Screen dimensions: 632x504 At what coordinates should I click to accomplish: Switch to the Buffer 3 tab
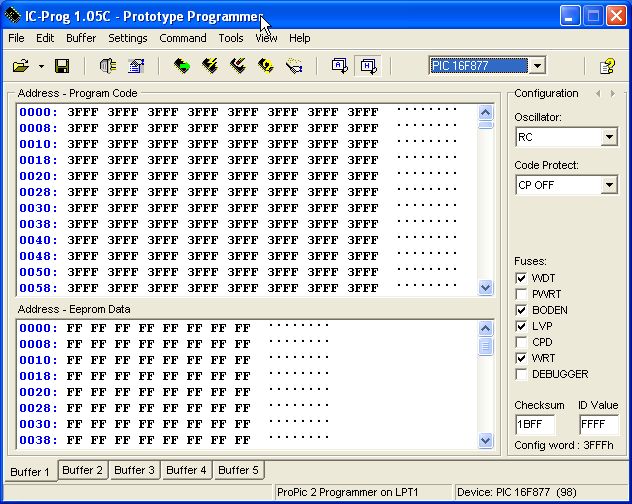tap(134, 470)
